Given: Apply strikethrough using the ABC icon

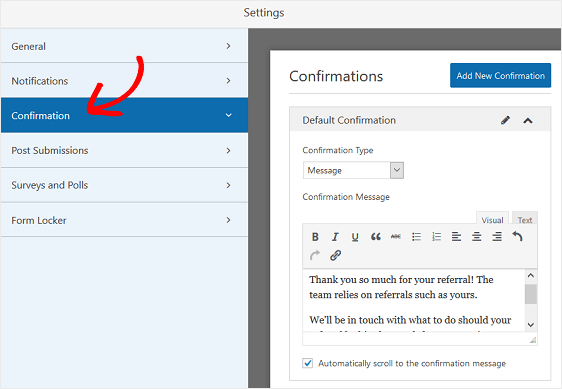Looking at the screenshot, I should (x=396, y=237).
